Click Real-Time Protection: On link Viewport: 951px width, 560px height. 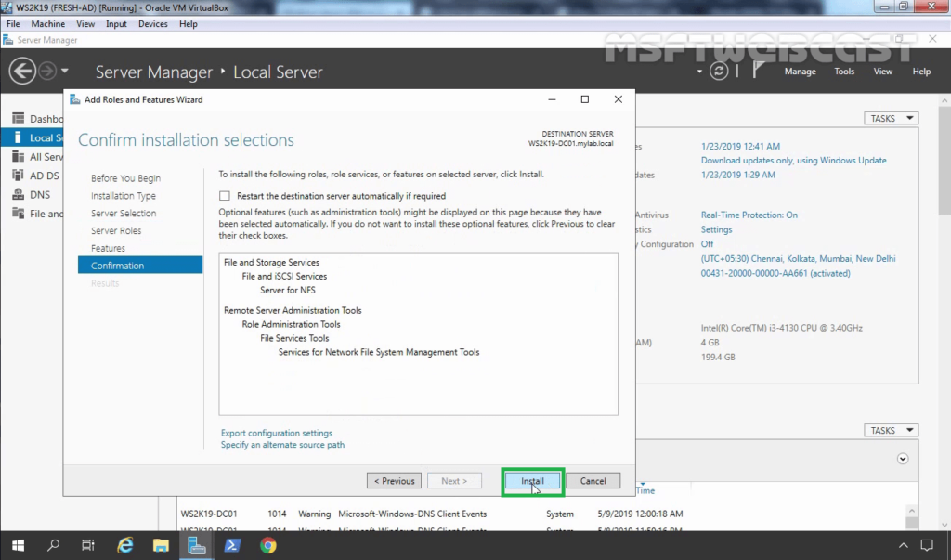(749, 215)
